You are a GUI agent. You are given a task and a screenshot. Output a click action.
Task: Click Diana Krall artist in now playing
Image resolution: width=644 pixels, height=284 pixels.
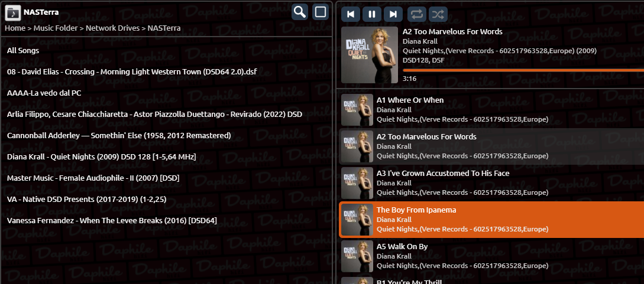coord(420,41)
